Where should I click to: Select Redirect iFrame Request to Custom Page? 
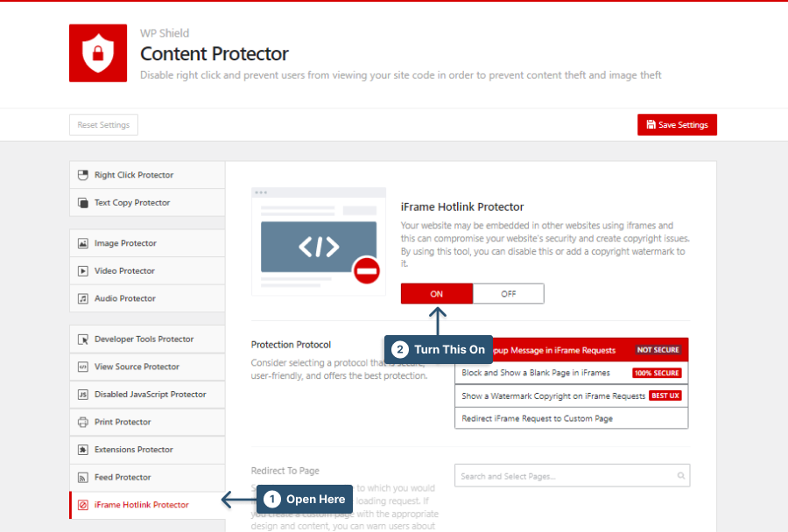(x=572, y=418)
